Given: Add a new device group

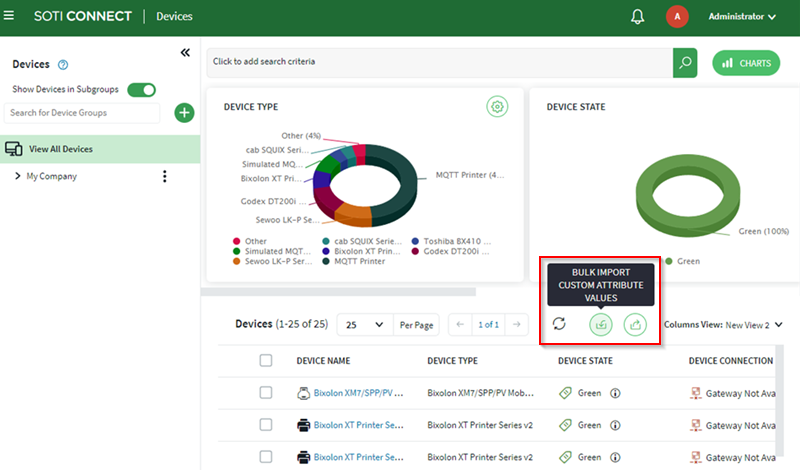Looking at the screenshot, I should click(184, 113).
